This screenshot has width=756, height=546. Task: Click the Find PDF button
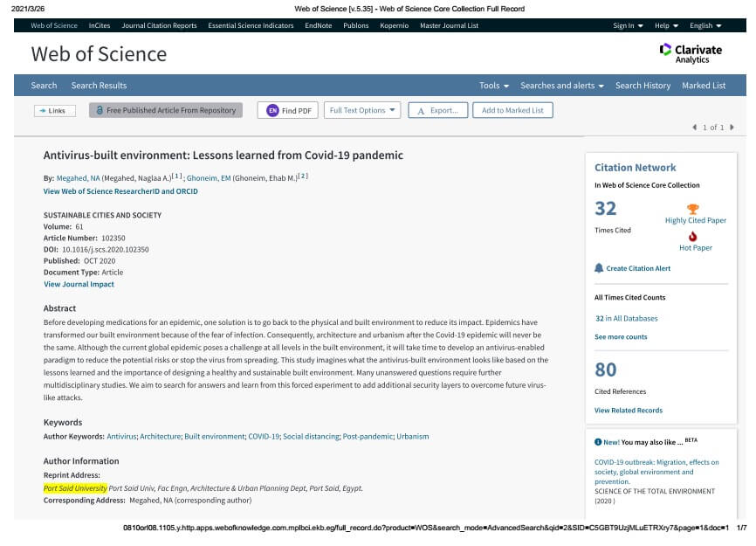[x=288, y=110]
